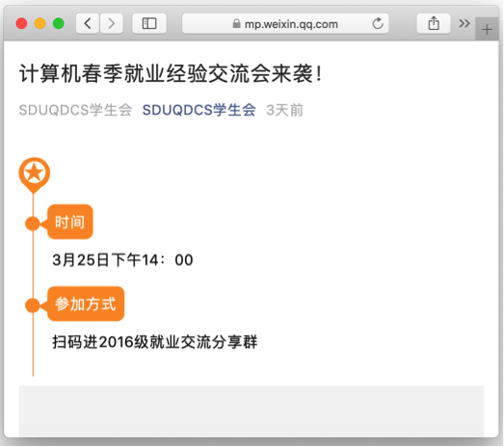Screen dimensions: 504x447
Task: Go forward with the forward arrow
Action: (x=112, y=23)
